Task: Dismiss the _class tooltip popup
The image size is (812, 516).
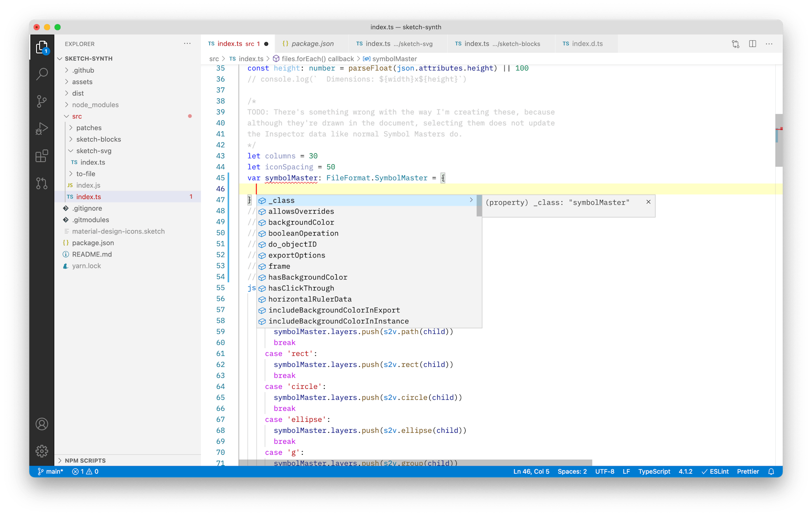Action: click(649, 202)
